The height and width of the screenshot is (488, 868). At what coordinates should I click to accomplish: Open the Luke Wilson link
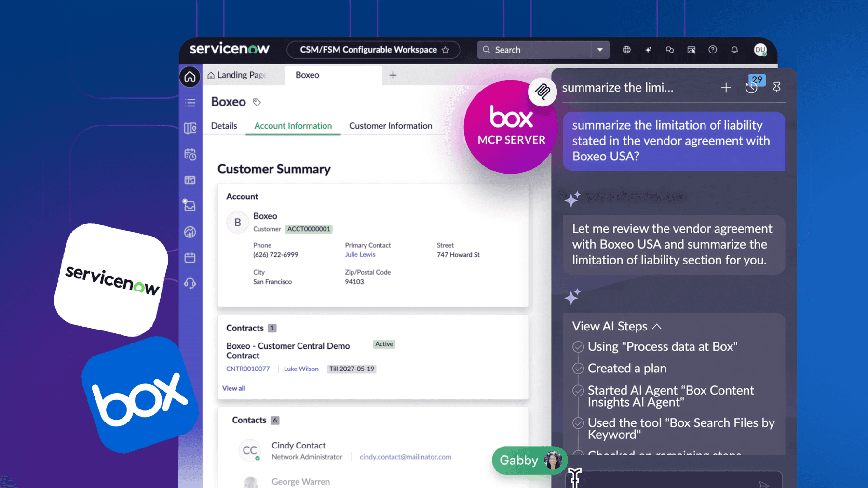point(301,369)
